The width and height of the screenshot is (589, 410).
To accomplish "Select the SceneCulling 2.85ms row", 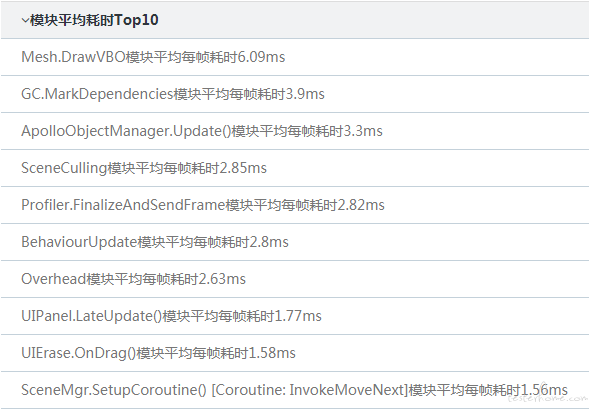I will click(x=294, y=168).
